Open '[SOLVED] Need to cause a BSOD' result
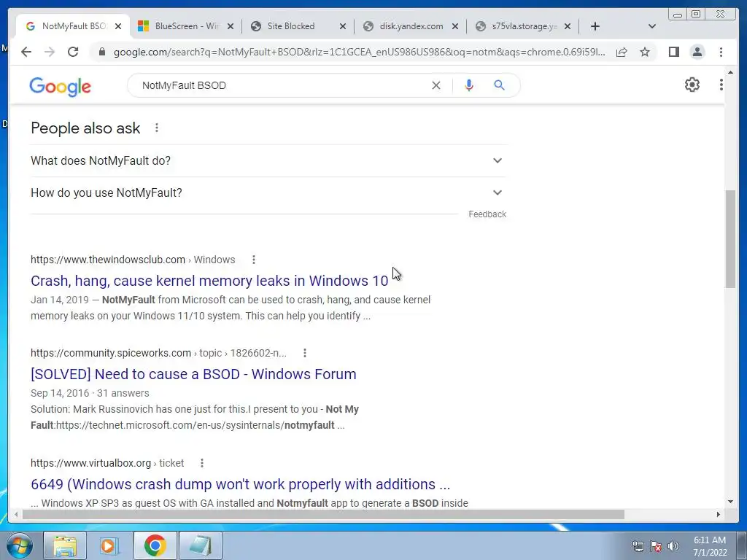Image resolution: width=747 pixels, height=560 pixels. [x=193, y=374]
